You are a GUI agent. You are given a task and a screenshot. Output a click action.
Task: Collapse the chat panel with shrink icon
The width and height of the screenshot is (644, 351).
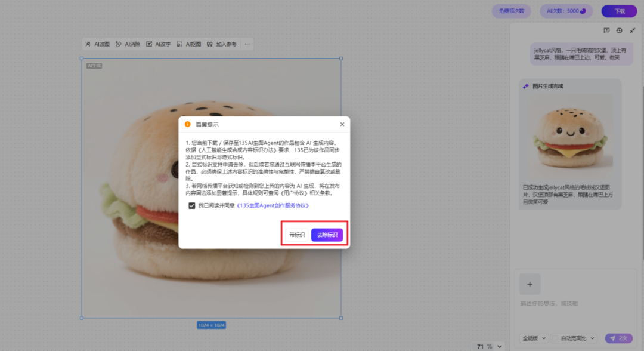coord(632,30)
